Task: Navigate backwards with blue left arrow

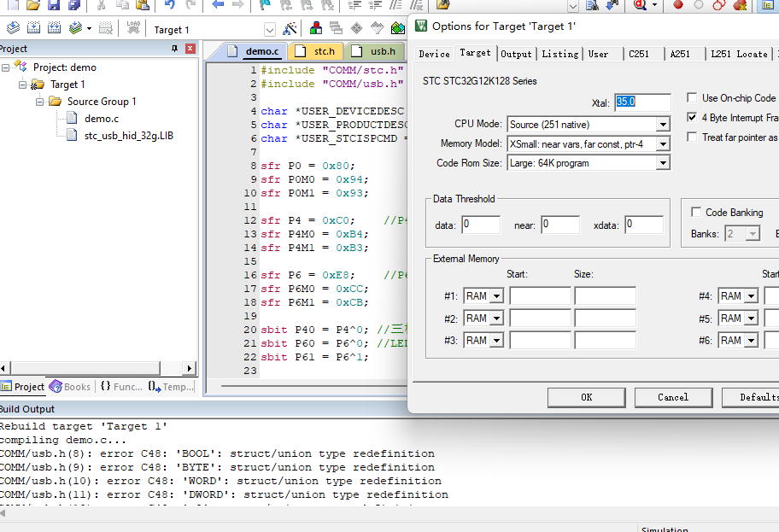Action: pyautogui.click(x=218, y=5)
